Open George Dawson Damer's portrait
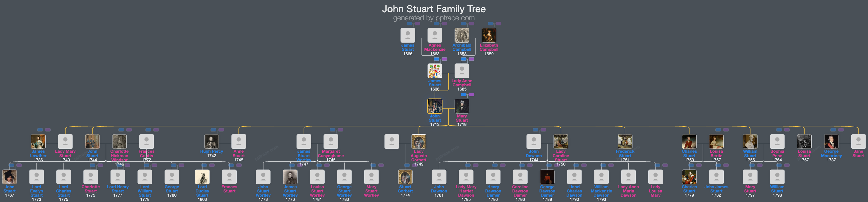 547,177
